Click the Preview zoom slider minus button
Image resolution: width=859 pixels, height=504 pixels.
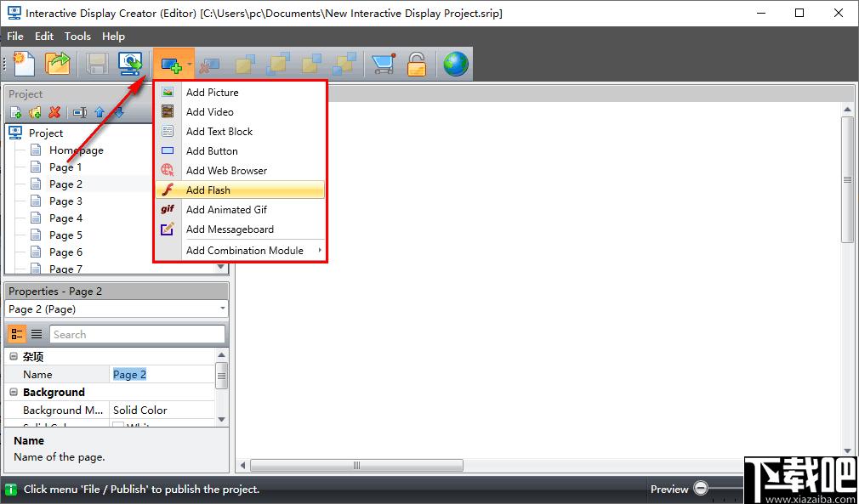coord(700,488)
